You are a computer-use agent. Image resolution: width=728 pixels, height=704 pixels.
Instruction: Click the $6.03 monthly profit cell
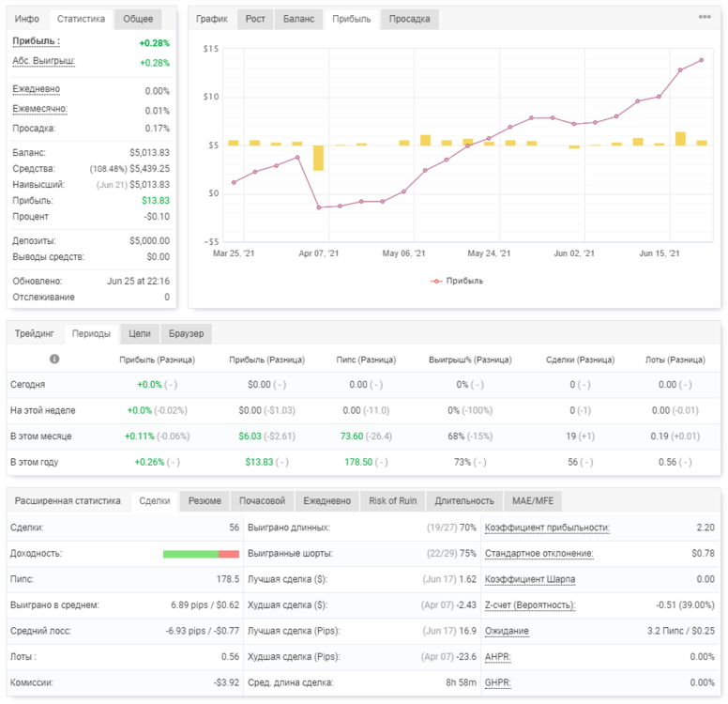250,436
